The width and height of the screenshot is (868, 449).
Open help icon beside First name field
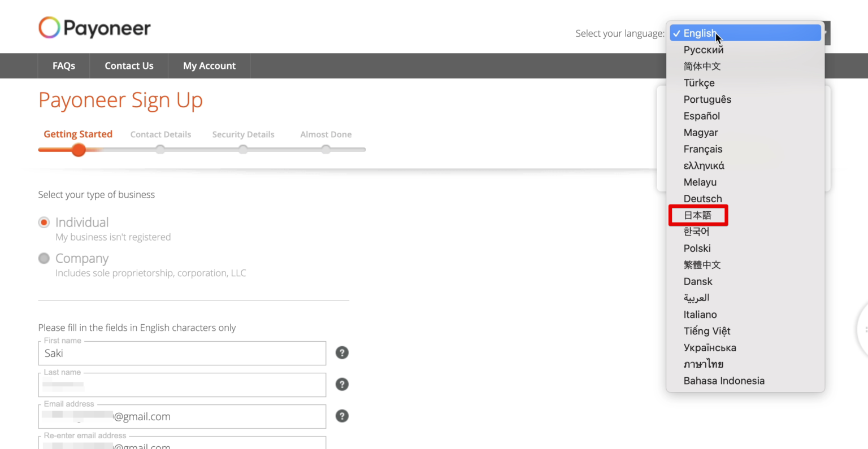[x=342, y=353]
